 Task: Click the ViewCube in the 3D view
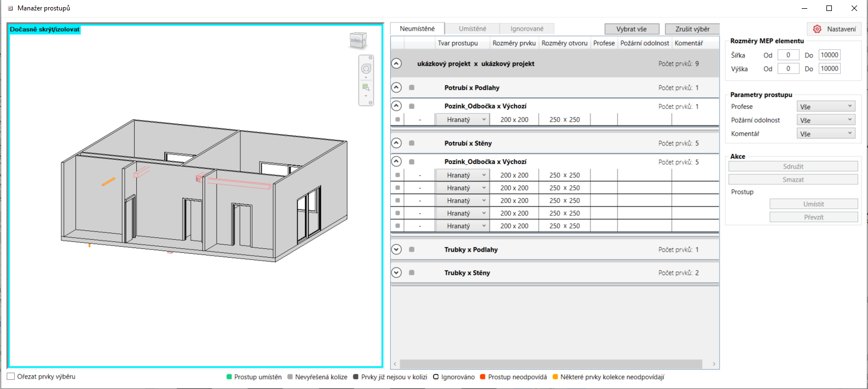click(358, 40)
